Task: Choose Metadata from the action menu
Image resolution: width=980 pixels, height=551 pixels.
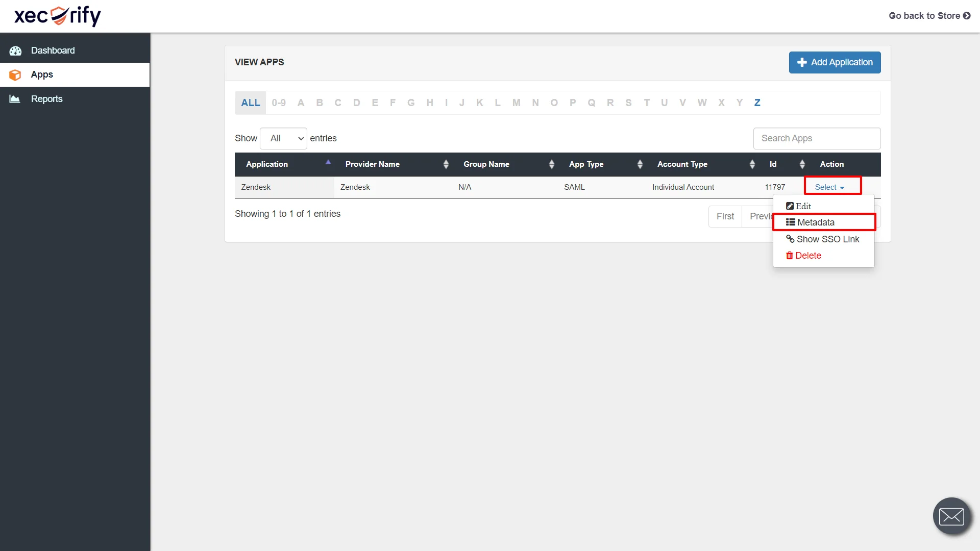Action: [816, 222]
